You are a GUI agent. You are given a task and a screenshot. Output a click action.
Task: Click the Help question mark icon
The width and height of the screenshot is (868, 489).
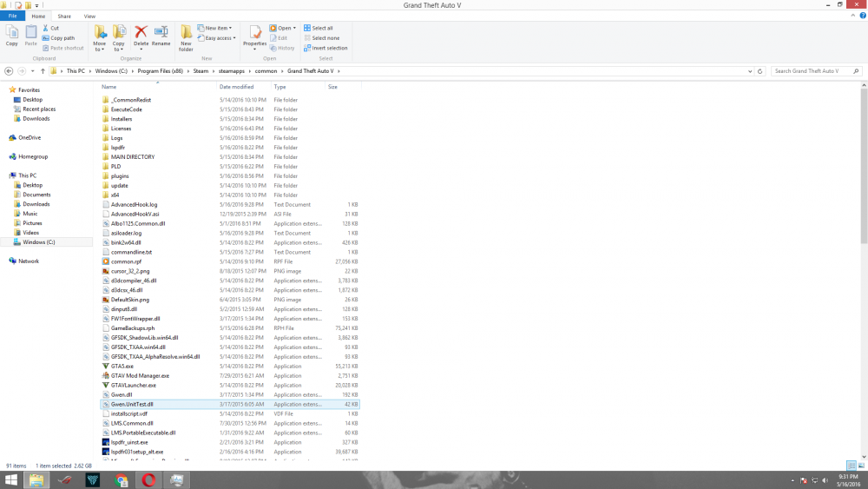click(863, 16)
